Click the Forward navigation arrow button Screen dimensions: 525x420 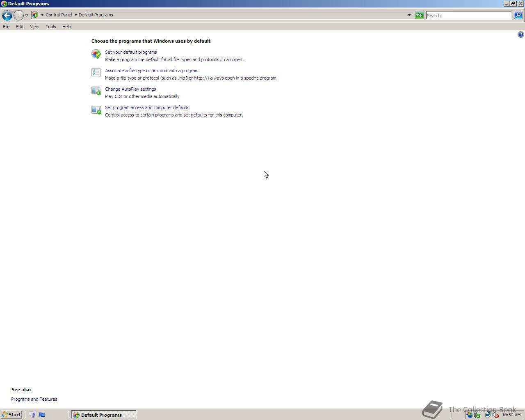[x=18, y=16]
